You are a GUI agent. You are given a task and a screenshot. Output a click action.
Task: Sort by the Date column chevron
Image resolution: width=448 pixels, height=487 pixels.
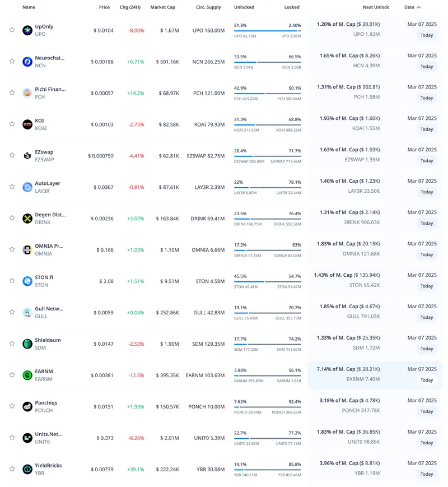click(x=419, y=7)
